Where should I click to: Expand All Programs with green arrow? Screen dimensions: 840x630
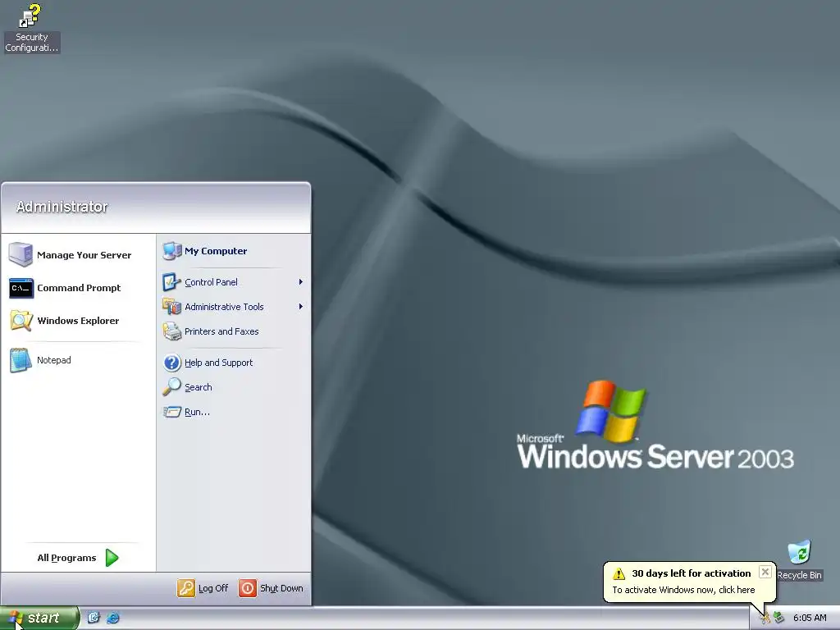[112, 558]
